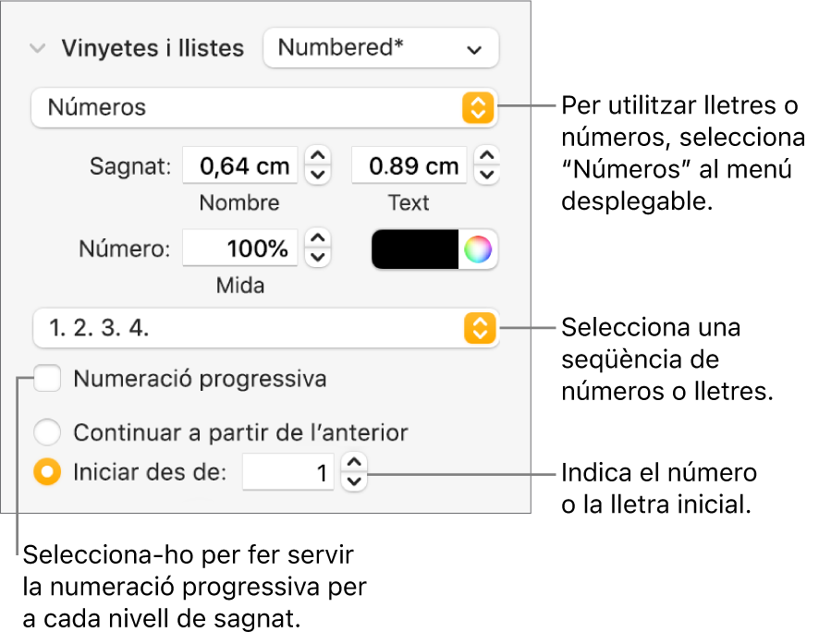Increase the number size with the Mida up arrow
The height and width of the screenshot is (644, 819).
318,238
